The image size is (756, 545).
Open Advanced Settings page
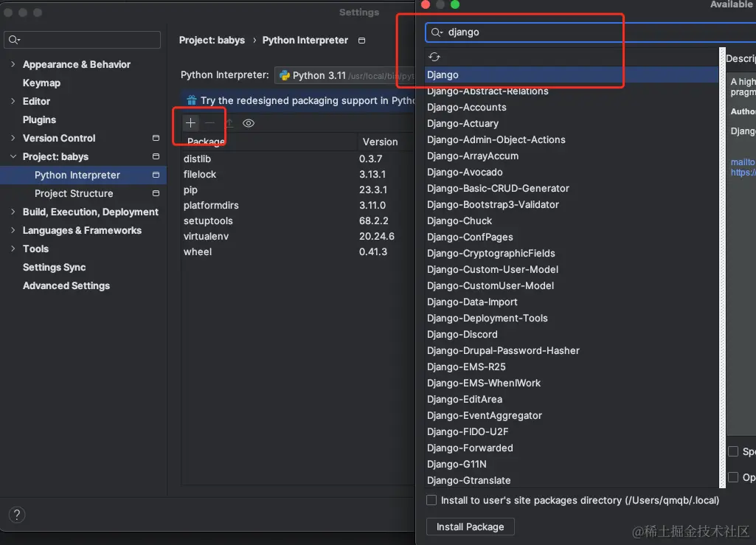pyautogui.click(x=66, y=285)
